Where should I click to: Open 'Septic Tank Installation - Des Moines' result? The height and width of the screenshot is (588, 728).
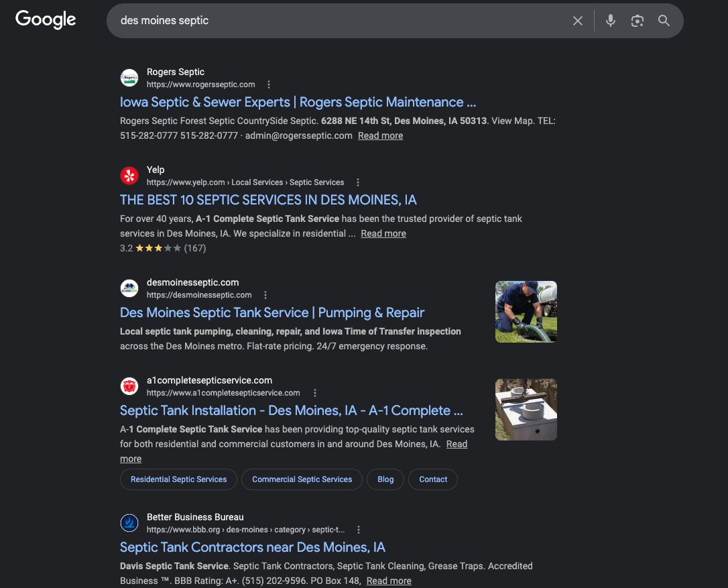click(x=291, y=410)
